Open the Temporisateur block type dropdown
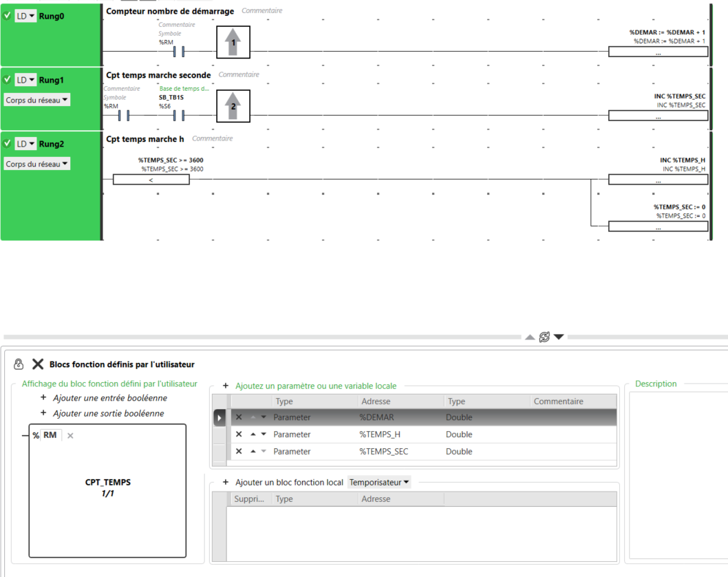Screen dimensions: 728x577 click(379, 483)
